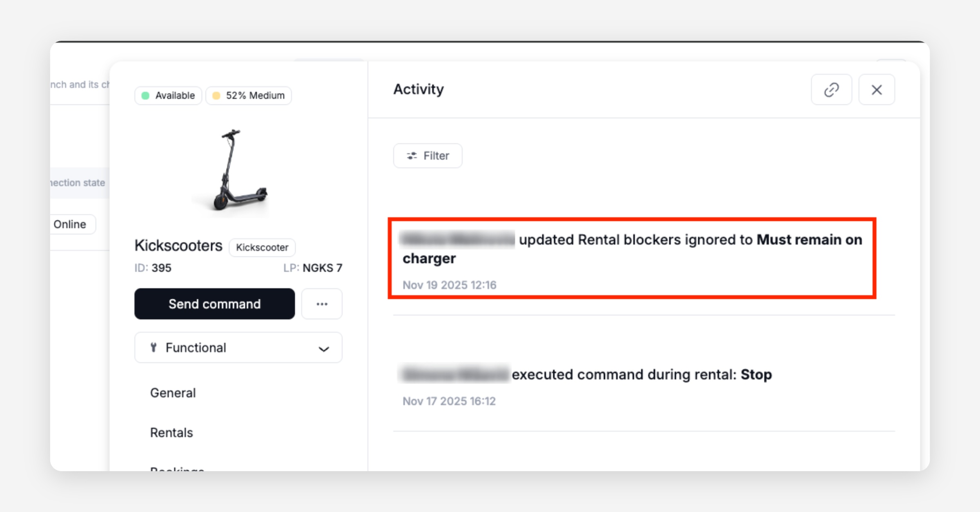The image size is (980, 512).
Task: Open the Rentals section
Action: (x=171, y=432)
